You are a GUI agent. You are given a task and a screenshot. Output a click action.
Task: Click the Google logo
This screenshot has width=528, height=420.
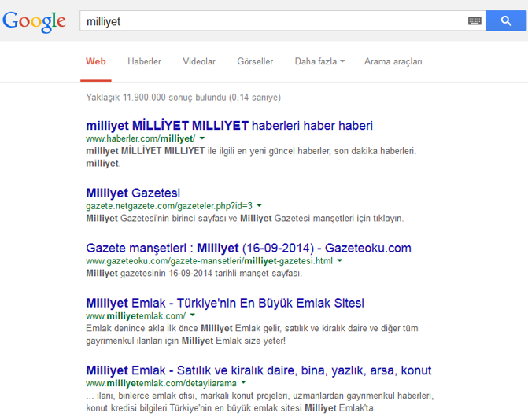[34, 21]
